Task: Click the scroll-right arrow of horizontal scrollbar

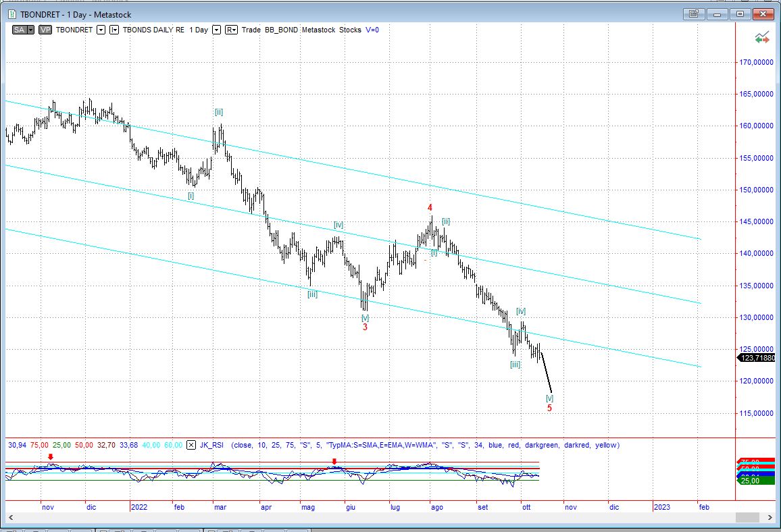Action: [770, 518]
